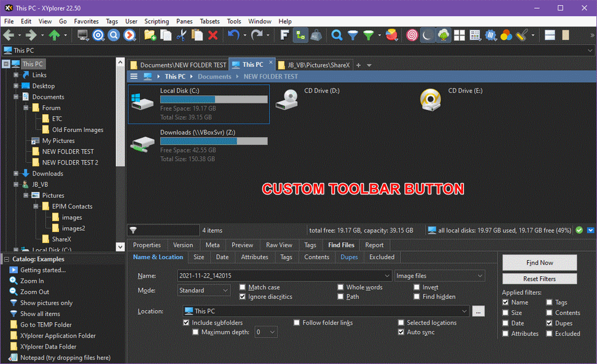Open the Image files type dropdown
This screenshot has width=597, height=364.
[x=439, y=276]
